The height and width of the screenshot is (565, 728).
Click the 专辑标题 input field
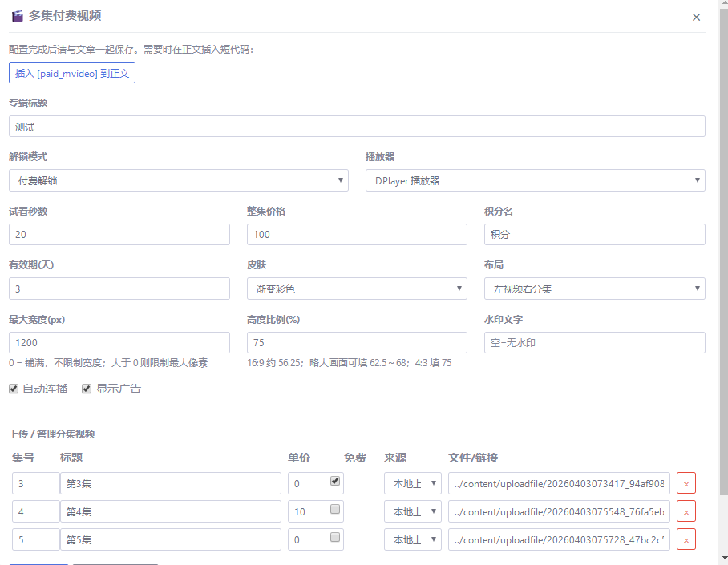pos(357,127)
